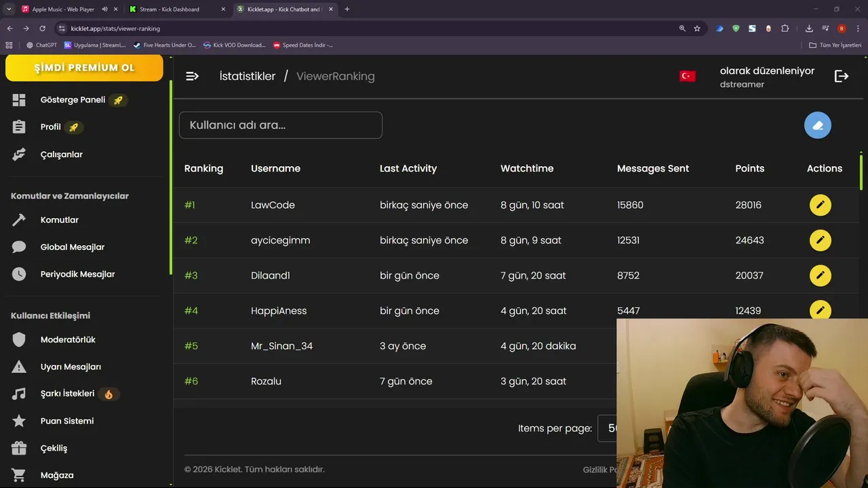The height and width of the screenshot is (488, 868).
Task: Click the browser zoom magnifier icon
Action: (682, 28)
